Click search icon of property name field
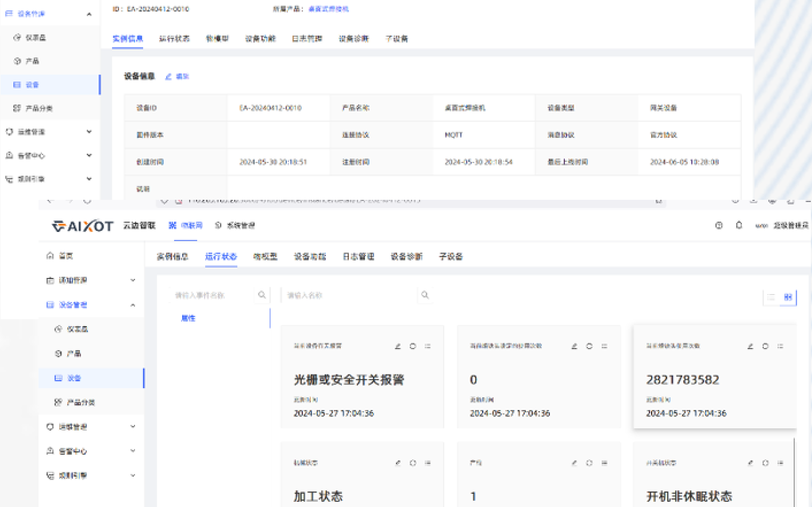 (x=425, y=295)
